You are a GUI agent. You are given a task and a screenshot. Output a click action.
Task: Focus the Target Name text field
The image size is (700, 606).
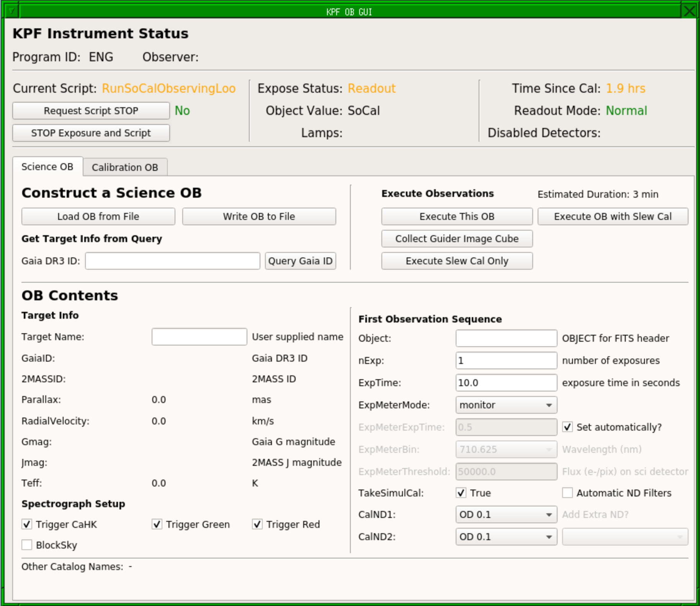pyautogui.click(x=199, y=337)
